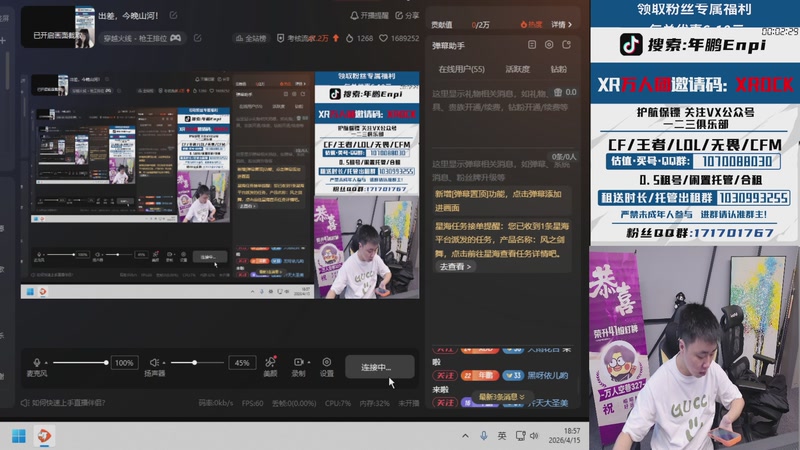Screen dimensions: 800x450
Task: Open the 弹幕助手 list icon
Action: (x=532, y=45)
